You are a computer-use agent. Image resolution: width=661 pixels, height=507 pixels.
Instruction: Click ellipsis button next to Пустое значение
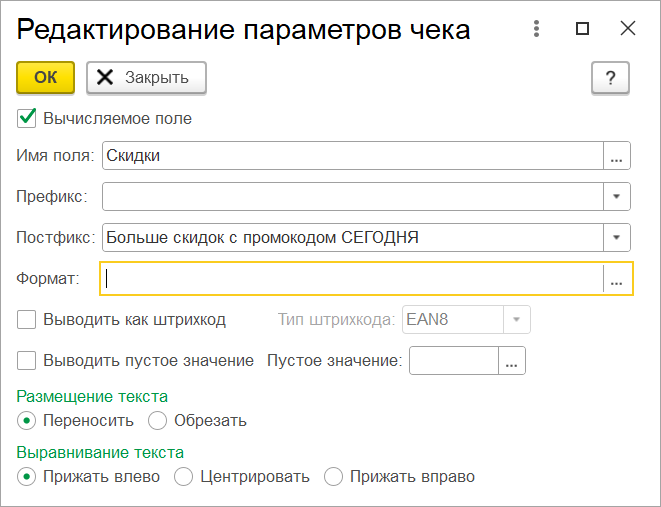tap(513, 361)
